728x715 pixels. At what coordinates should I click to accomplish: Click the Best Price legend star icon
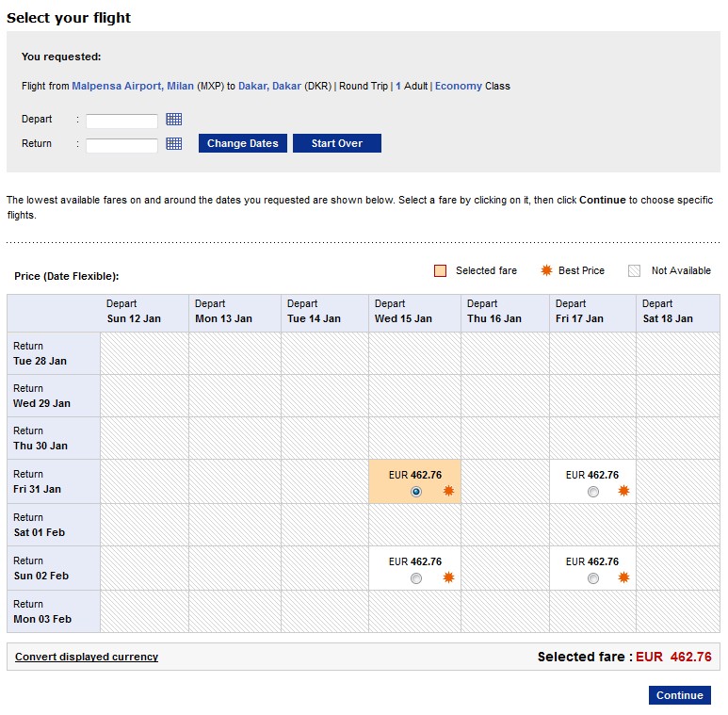pyautogui.click(x=546, y=270)
